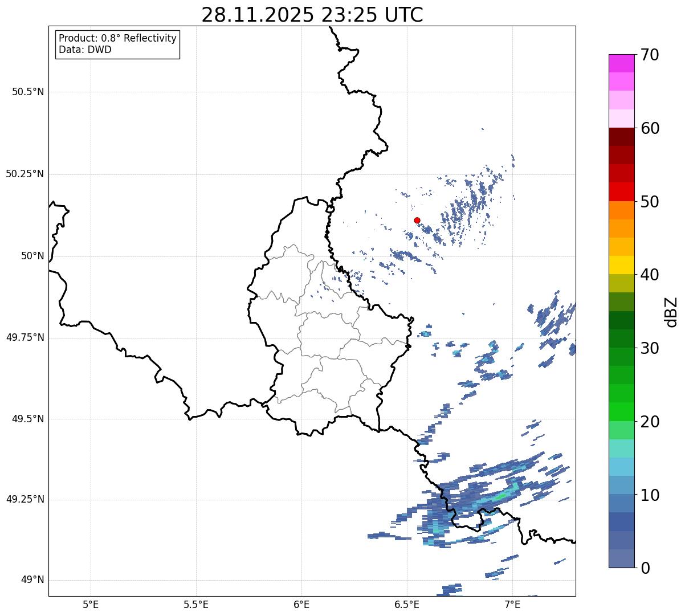Click the title "28.11.2025 23:25 UTC"
This screenshot has height=616, width=685.
(312, 15)
